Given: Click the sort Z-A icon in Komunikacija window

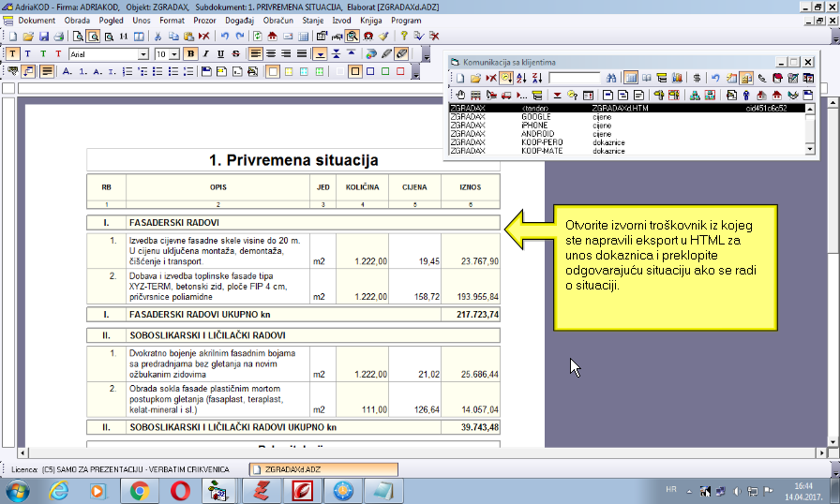Looking at the screenshot, I should tap(537, 78).
